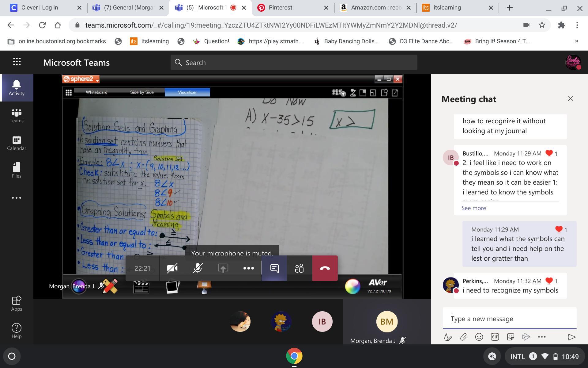Image resolution: width=588 pixels, height=368 pixels.
Task: Expand more apps ellipsis in sidebar
Action: point(17,198)
